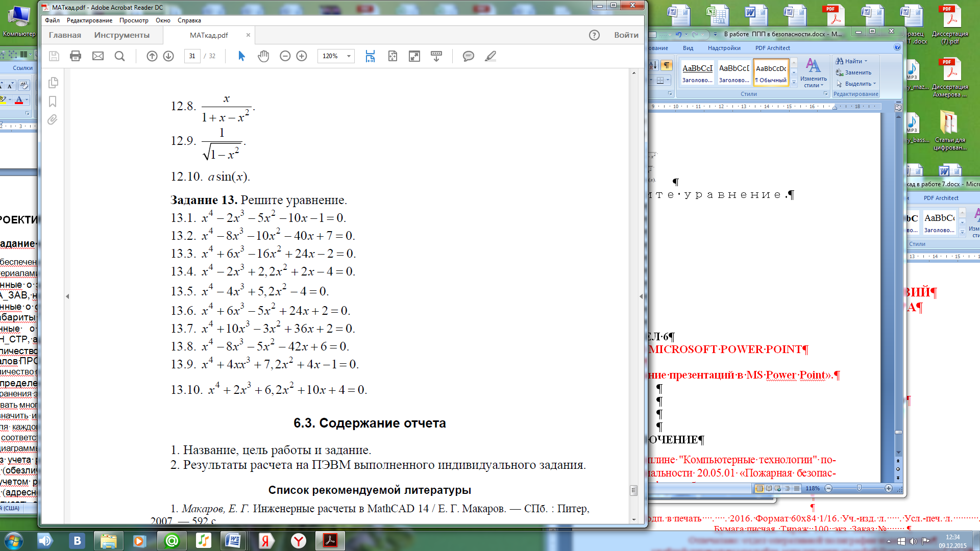Open the Вид tab in Word
Screen dimensions: 980x551
point(688,48)
